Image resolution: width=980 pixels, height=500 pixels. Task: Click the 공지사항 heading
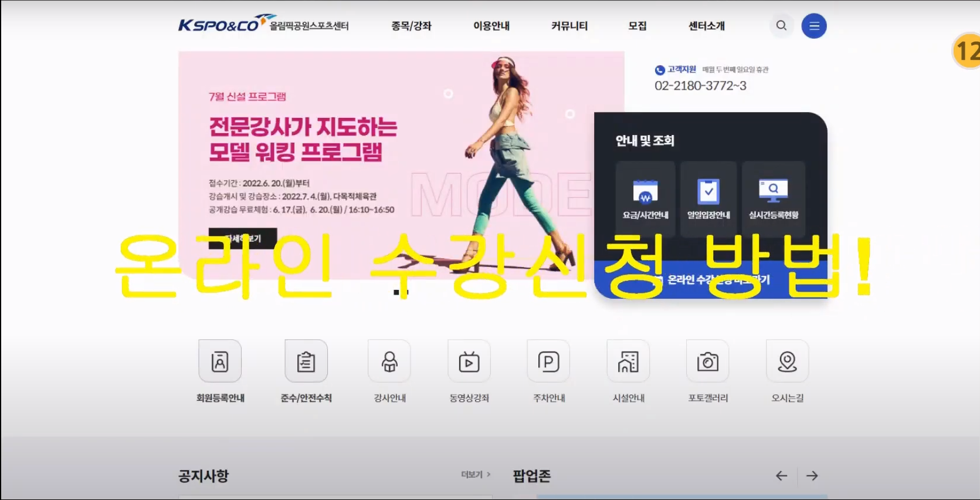204,476
